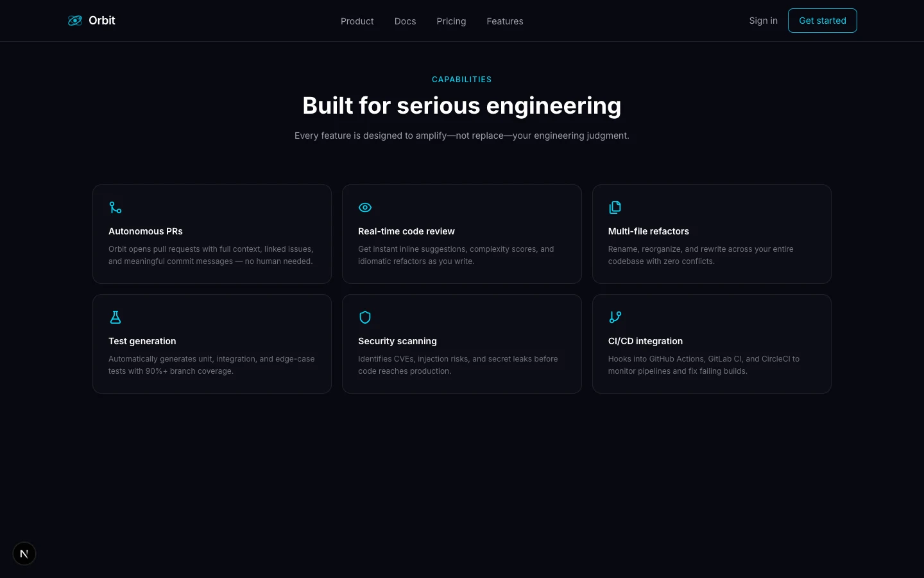Open the Docs nav item
The height and width of the screenshot is (578, 924).
(x=405, y=21)
